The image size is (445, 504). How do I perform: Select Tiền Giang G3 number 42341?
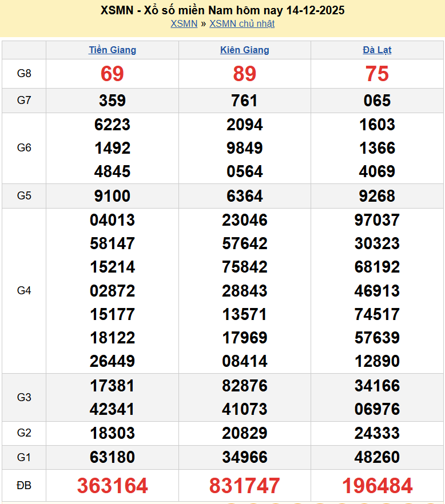click(112, 409)
